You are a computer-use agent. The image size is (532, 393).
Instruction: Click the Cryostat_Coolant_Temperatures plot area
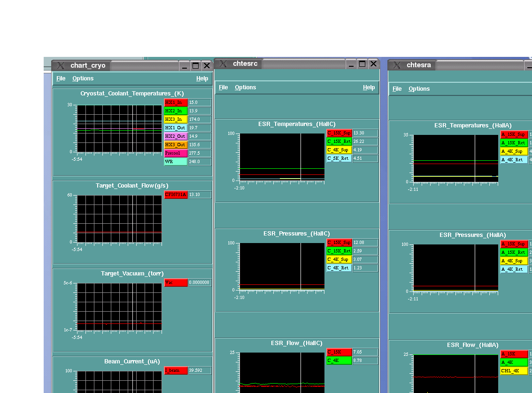119,128
